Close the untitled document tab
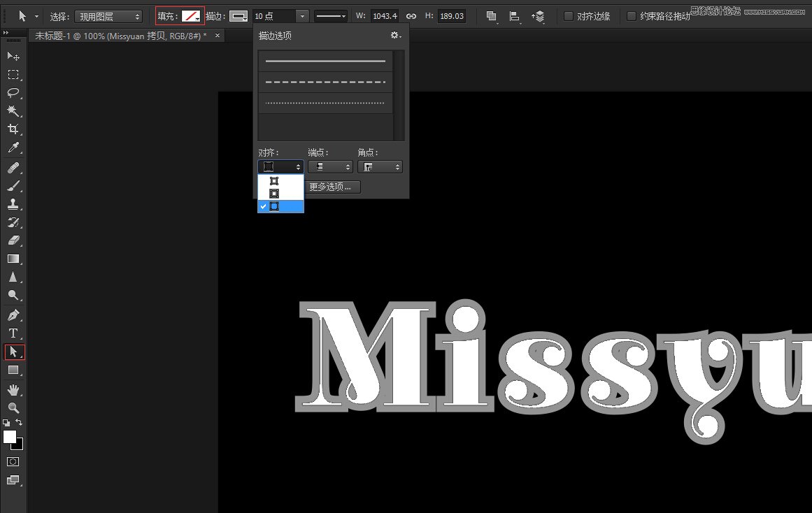Image resolution: width=812 pixels, height=513 pixels. 218,35
